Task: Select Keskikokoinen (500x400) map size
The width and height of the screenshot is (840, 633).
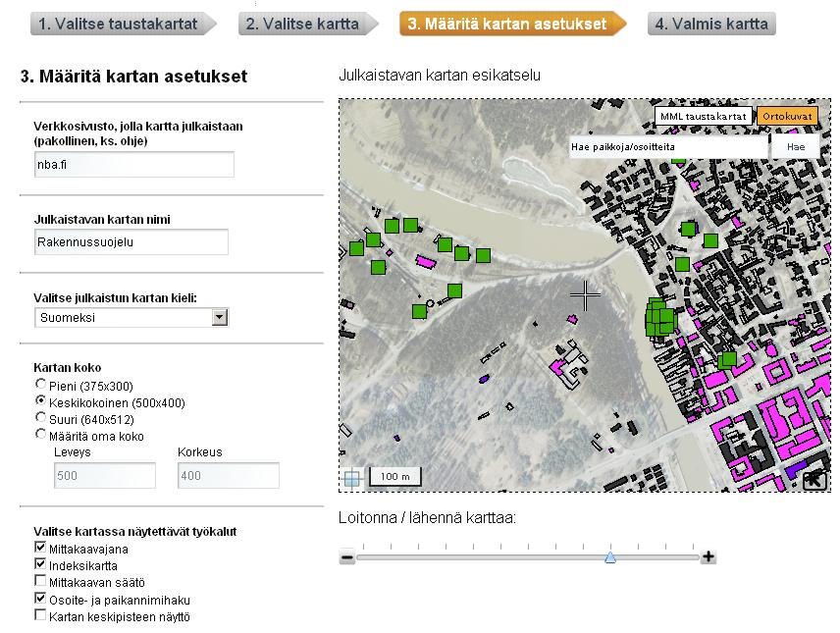Action: click(40, 400)
